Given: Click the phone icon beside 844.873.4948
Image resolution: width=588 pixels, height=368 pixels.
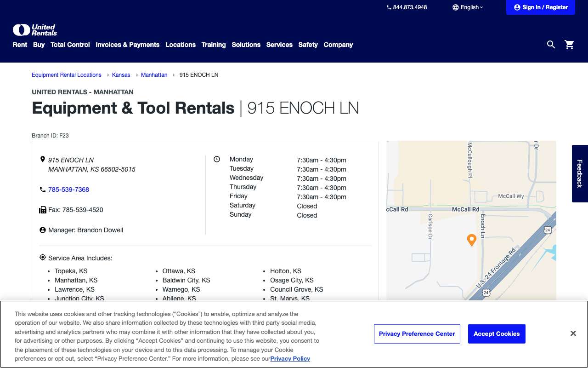Looking at the screenshot, I should tap(389, 7).
